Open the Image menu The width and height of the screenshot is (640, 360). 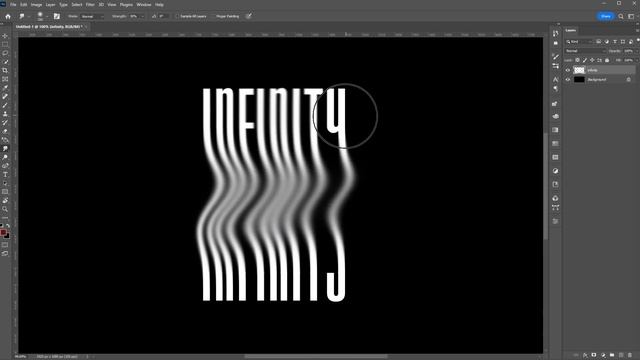36,4
